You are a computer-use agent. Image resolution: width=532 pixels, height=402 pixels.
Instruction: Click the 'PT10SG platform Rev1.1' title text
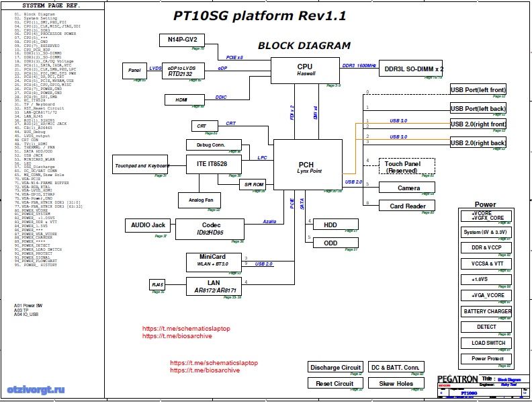tap(259, 16)
